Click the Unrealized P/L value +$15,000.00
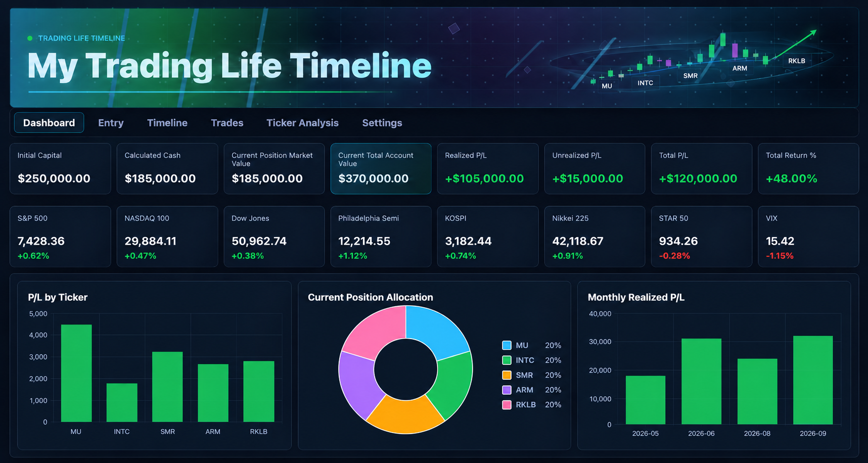This screenshot has height=463, width=868. click(587, 178)
